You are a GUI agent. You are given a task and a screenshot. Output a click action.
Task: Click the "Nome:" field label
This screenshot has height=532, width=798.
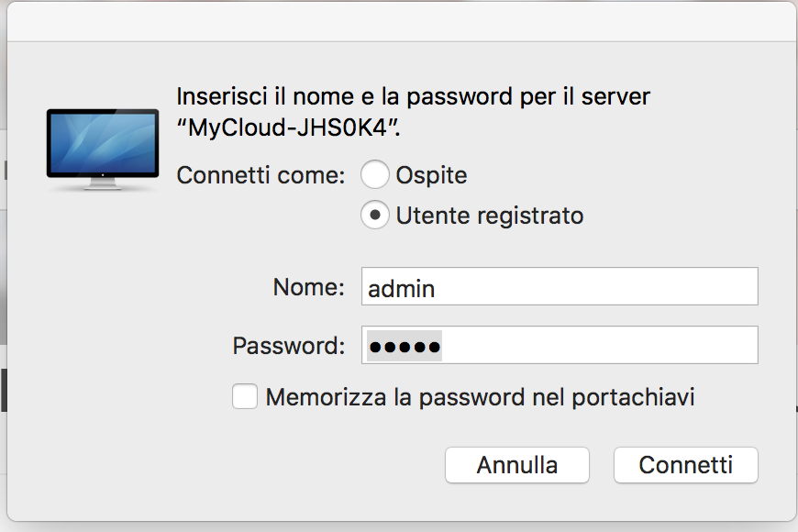tap(309, 287)
